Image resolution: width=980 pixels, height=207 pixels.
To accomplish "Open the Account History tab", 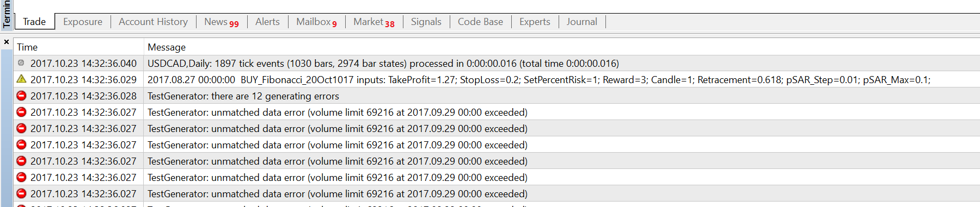I will click(x=153, y=22).
